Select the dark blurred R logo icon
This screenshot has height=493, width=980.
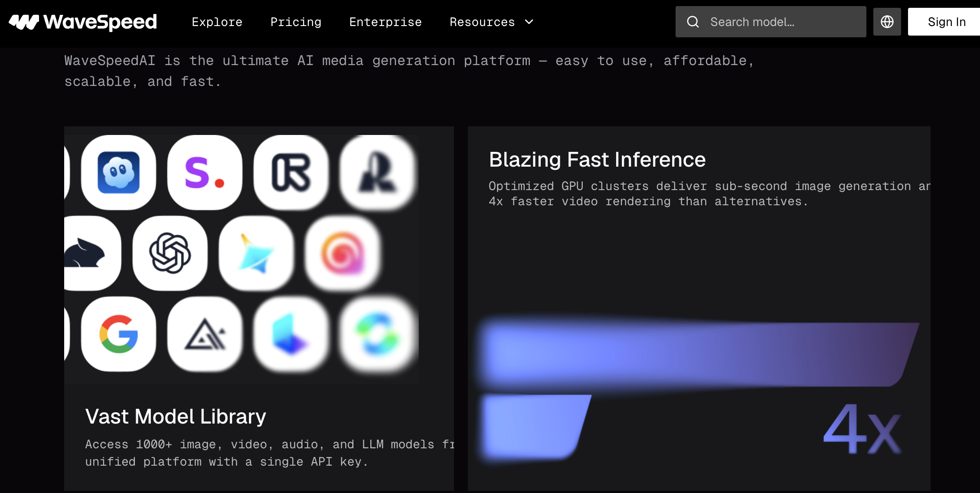[377, 172]
